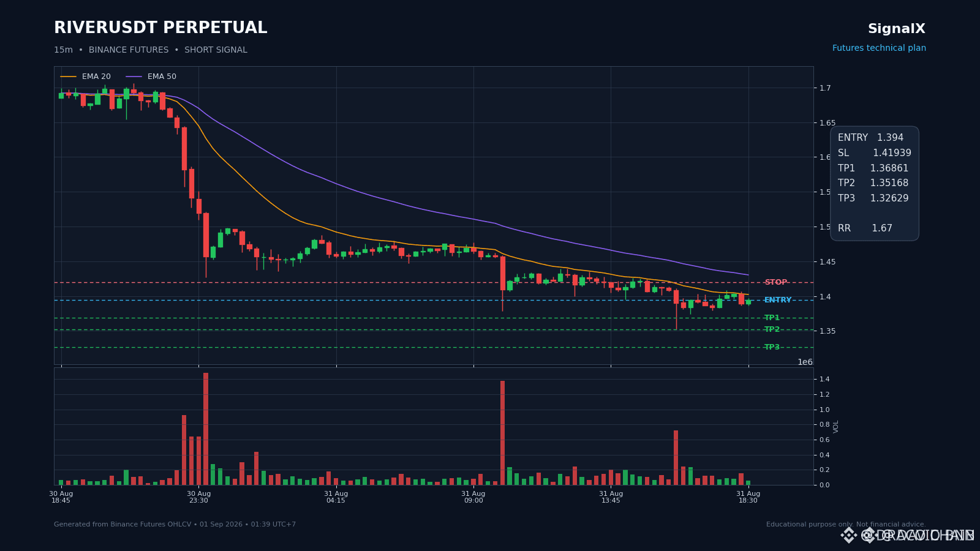
Task: Click the purple EMA 50 legend line
Action: [134, 77]
